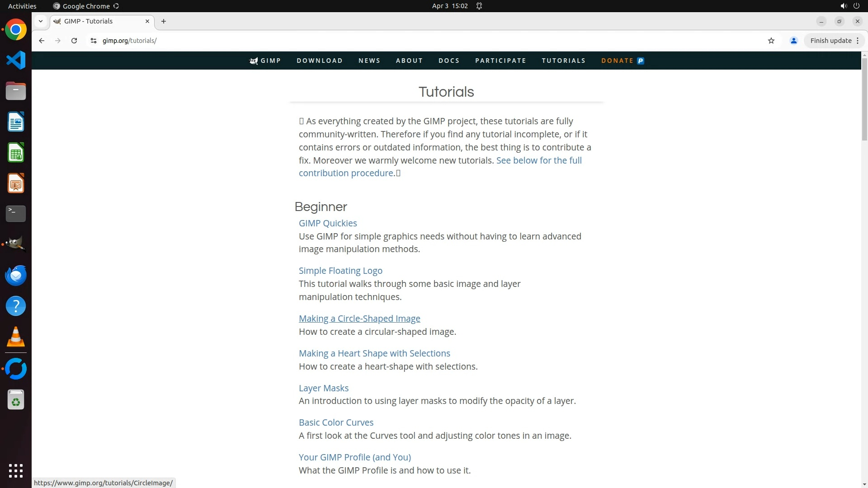Bookmark this page with the star icon

771,41
